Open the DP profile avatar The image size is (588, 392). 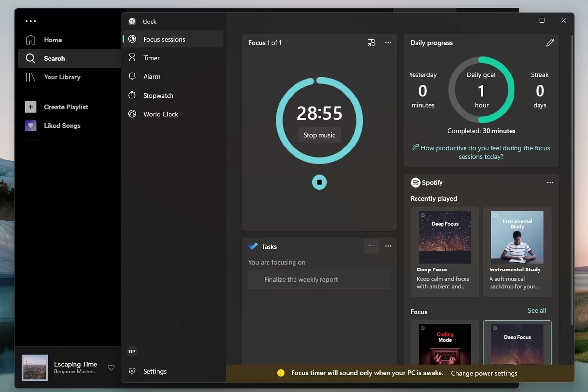tap(132, 351)
